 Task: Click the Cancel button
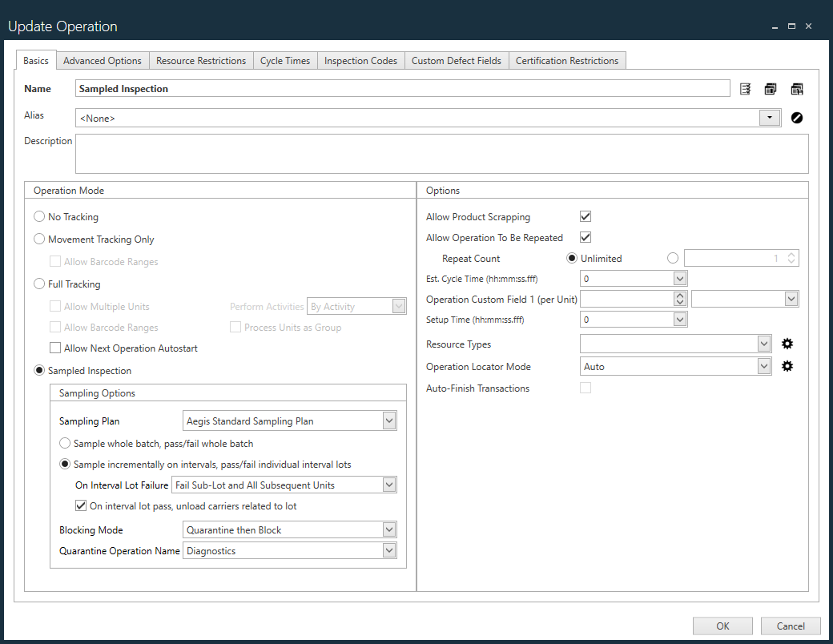tap(791, 626)
